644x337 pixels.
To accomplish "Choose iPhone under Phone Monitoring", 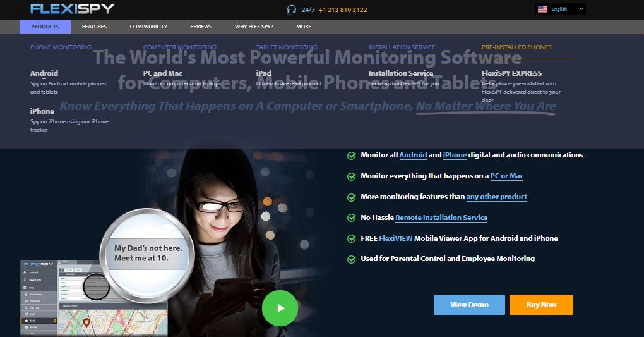I will [42, 111].
